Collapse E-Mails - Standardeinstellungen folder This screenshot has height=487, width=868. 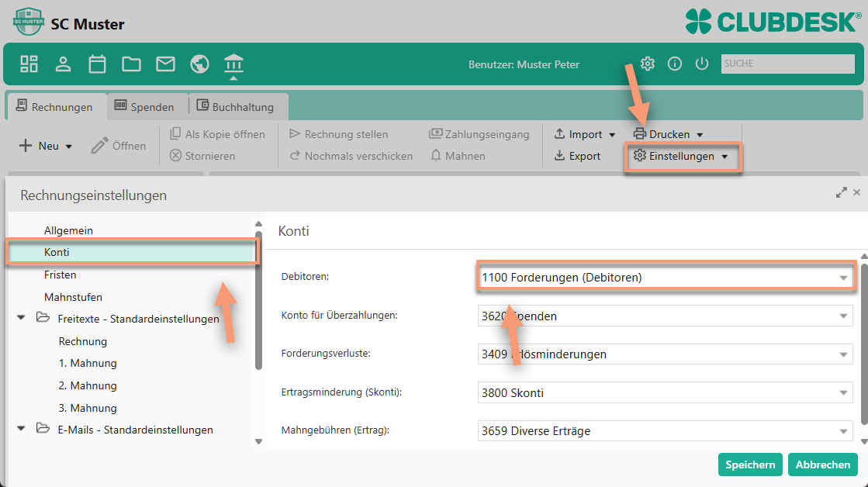21,428
